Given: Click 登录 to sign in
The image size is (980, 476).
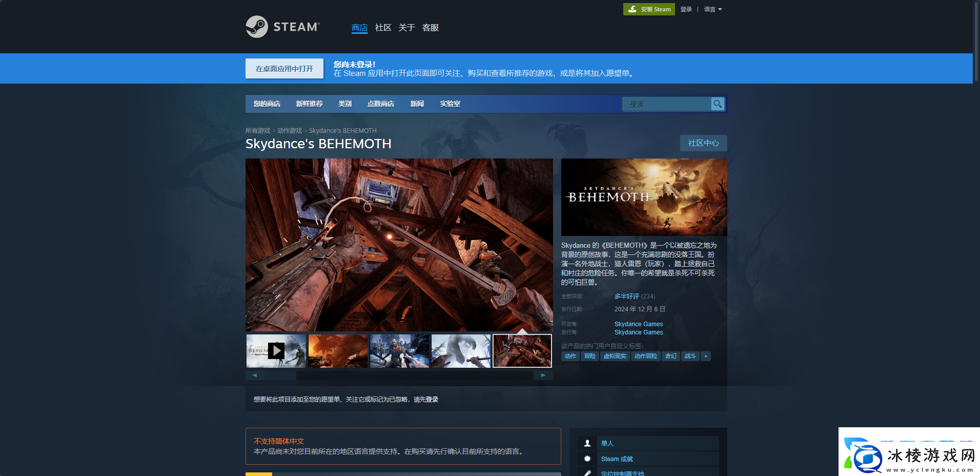Looking at the screenshot, I should [x=686, y=9].
